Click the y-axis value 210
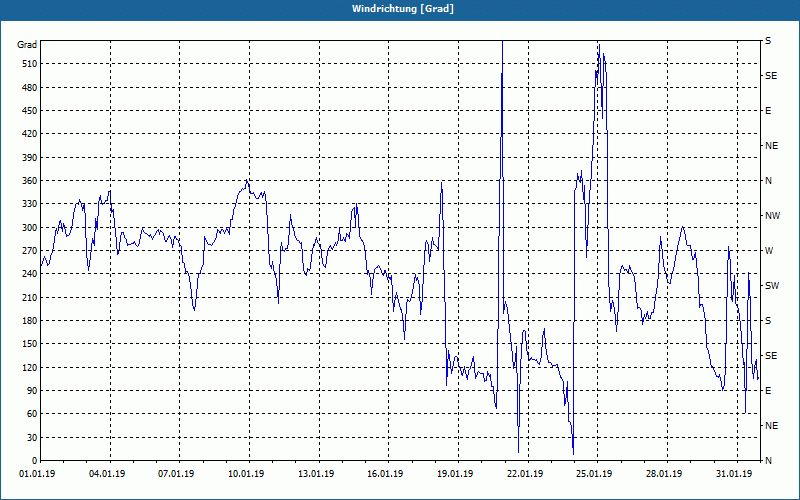Image resolution: width=800 pixels, height=500 pixels. coord(29,297)
